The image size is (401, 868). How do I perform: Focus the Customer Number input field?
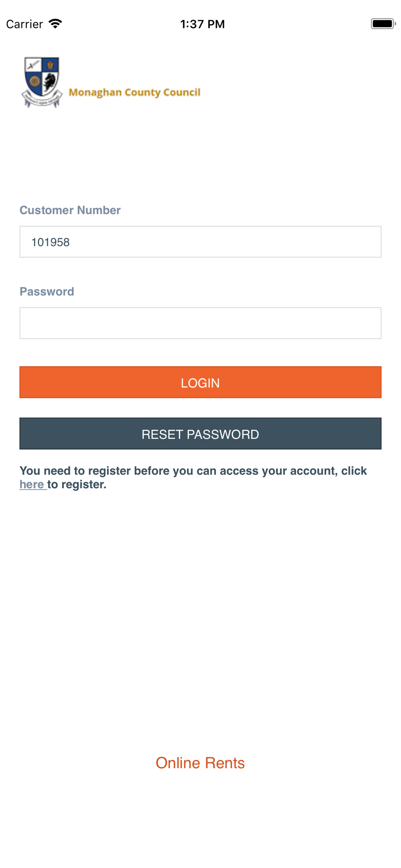pyautogui.click(x=200, y=242)
